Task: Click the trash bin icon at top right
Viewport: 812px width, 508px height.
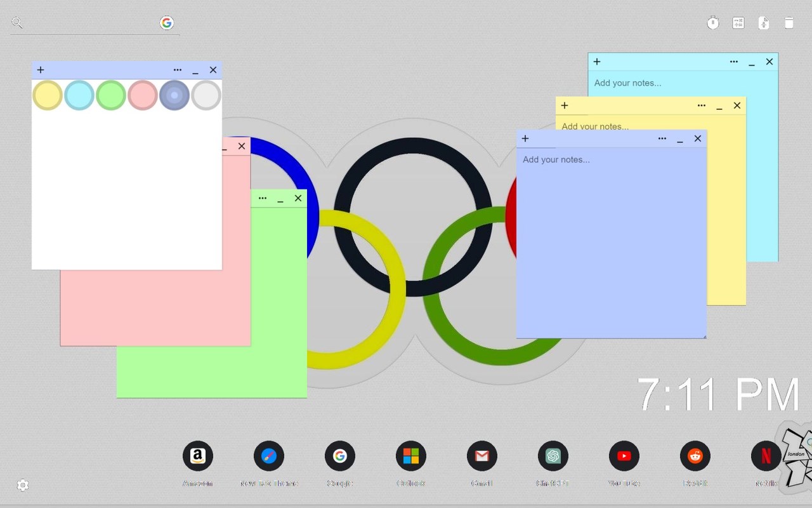Action: click(x=789, y=23)
